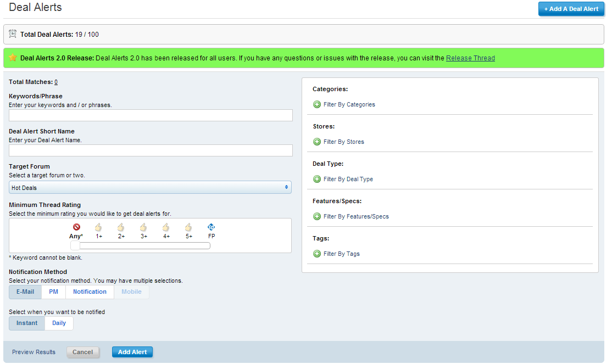Choose the FP frontpage rating icon
This screenshot has width=612, height=364.
[211, 227]
